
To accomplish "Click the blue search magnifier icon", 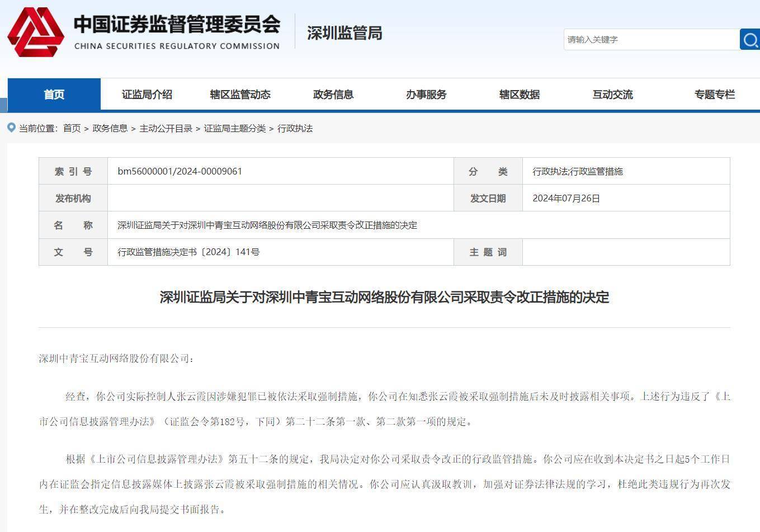I will click(x=750, y=40).
